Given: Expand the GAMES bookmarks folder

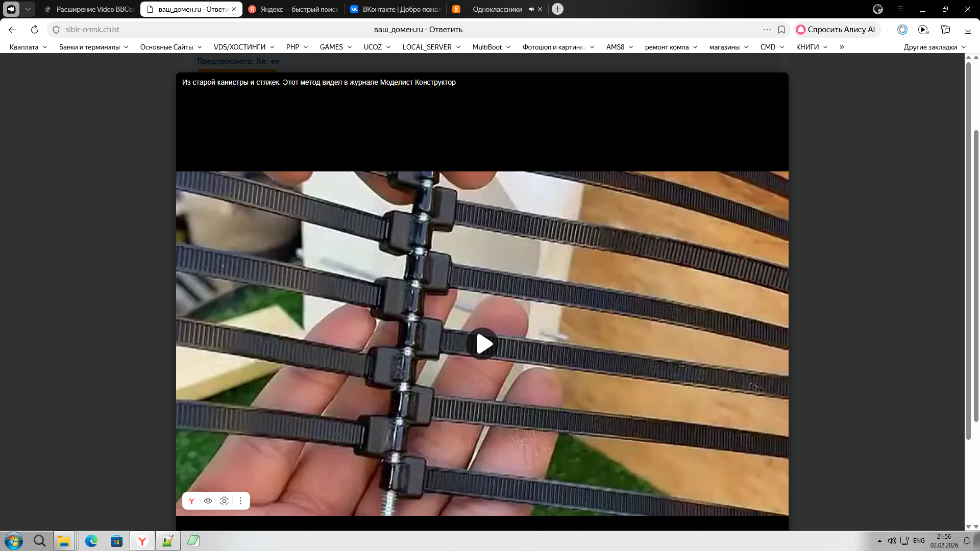Looking at the screenshot, I should (336, 47).
